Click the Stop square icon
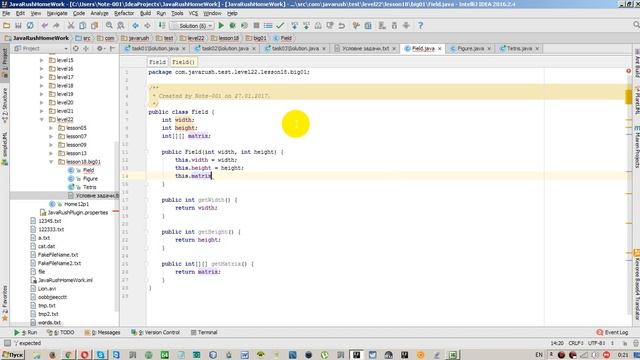640x360 pixels. pyautogui.click(x=256, y=25)
